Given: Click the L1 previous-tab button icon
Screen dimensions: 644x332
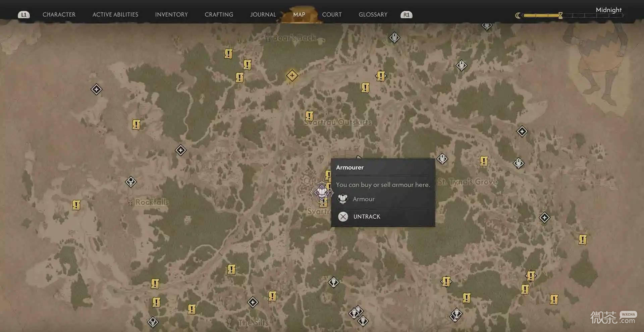Looking at the screenshot, I should pos(23,15).
